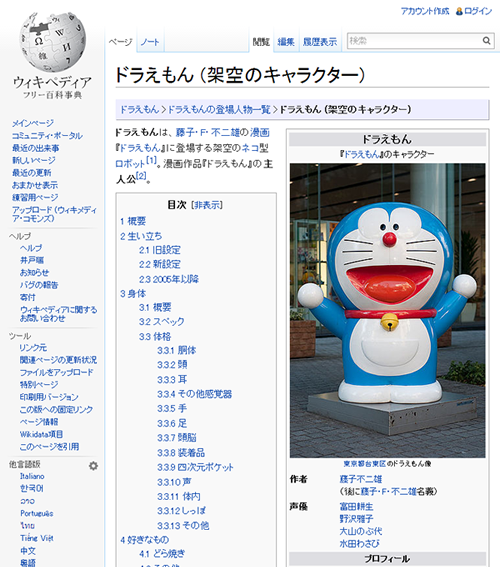The height and width of the screenshot is (567, 500).
Task: Switch to the 閲覧 tab
Action: 261,42
